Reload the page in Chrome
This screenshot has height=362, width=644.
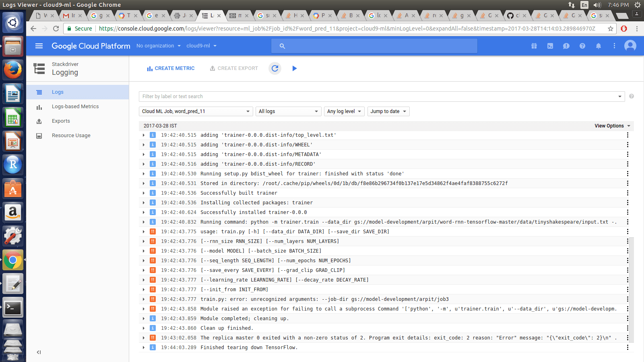pyautogui.click(x=56, y=29)
